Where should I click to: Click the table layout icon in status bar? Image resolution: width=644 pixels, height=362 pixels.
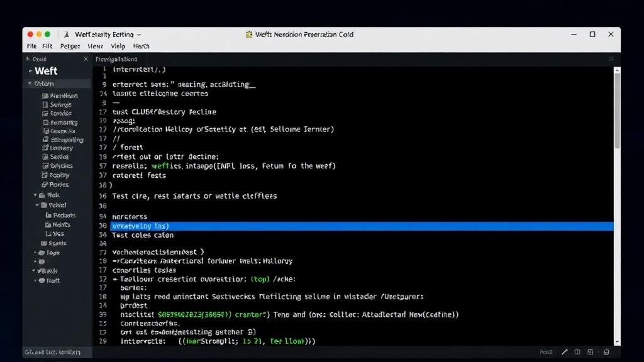[x=590, y=352]
